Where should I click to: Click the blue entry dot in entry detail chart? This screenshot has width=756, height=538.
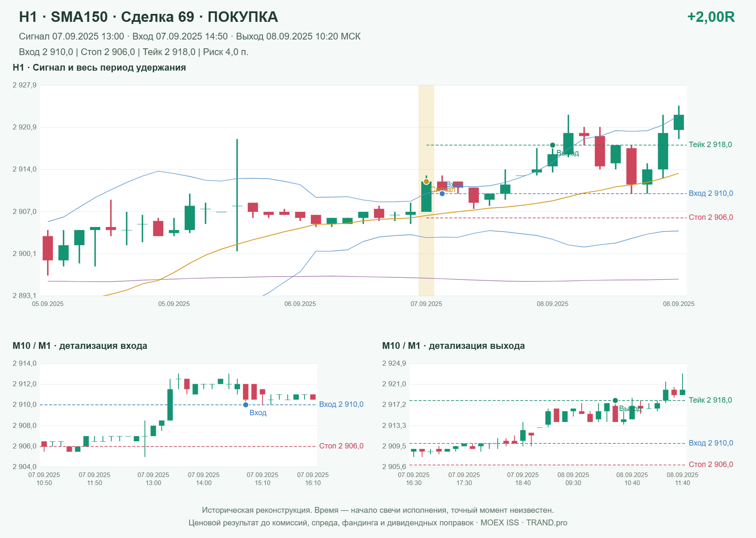[x=246, y=405]
